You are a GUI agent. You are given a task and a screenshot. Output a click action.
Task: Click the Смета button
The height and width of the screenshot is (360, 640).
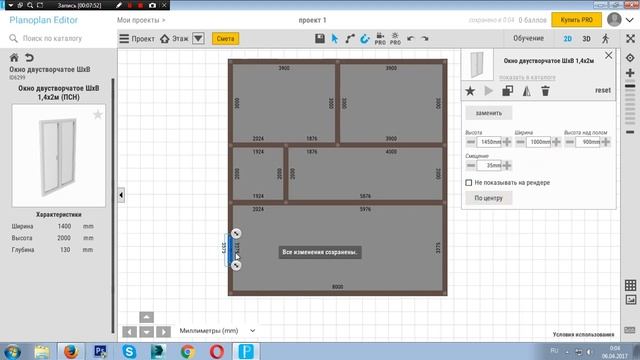tap(225, 39)
